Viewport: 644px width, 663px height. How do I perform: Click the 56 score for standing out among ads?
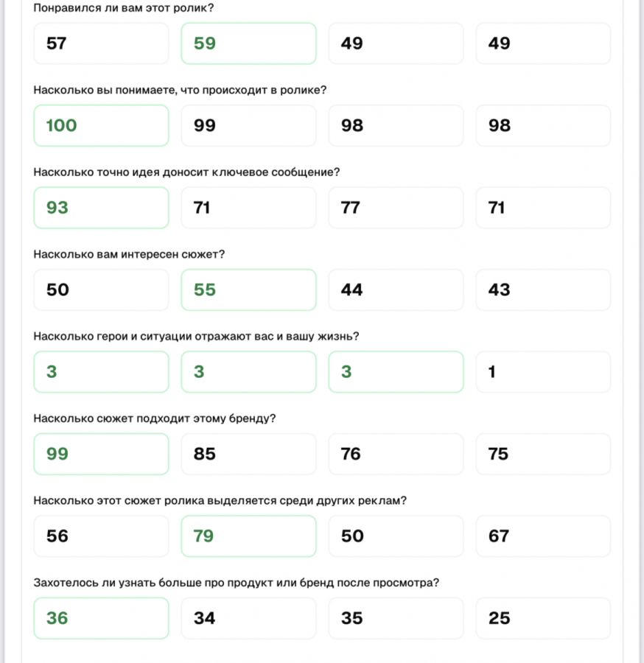[x=101, y=536]
